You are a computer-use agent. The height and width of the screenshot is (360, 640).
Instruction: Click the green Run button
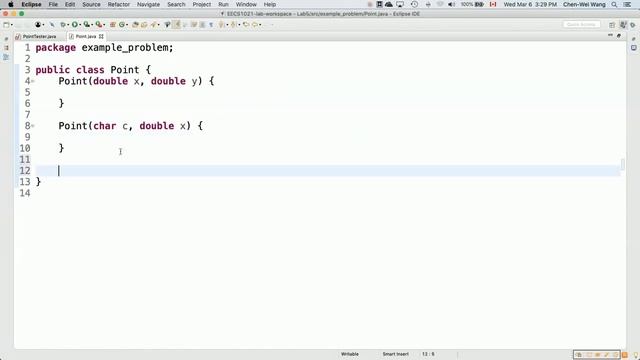pyautogui.click(x=75, y=24)
